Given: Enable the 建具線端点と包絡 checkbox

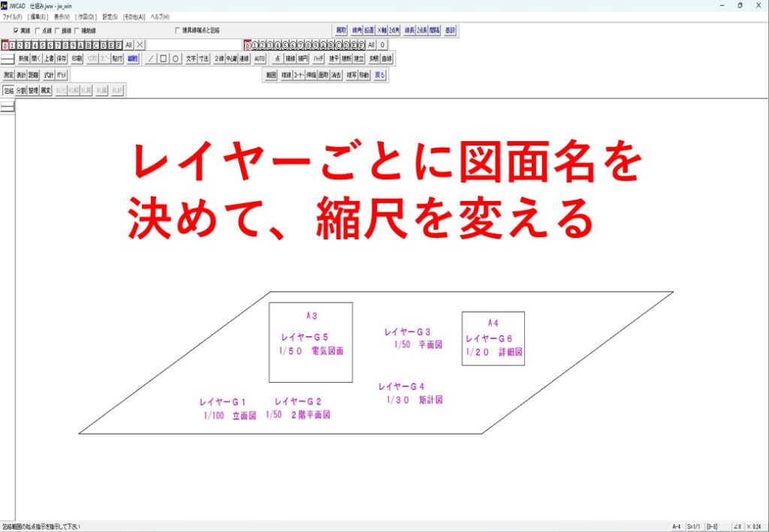Looking at the screenshot, I should [x=177, y=31].
